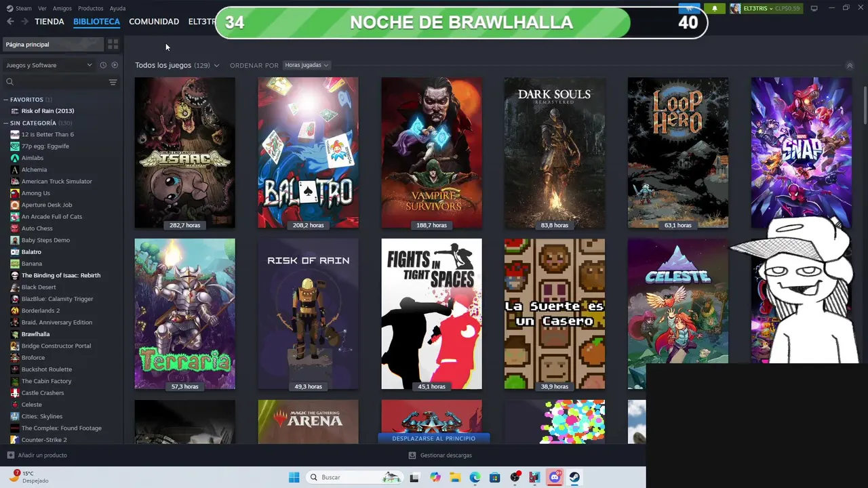Open the Loop Hero cover
This screenshot has width=868, height=488.
click(678, 152)
